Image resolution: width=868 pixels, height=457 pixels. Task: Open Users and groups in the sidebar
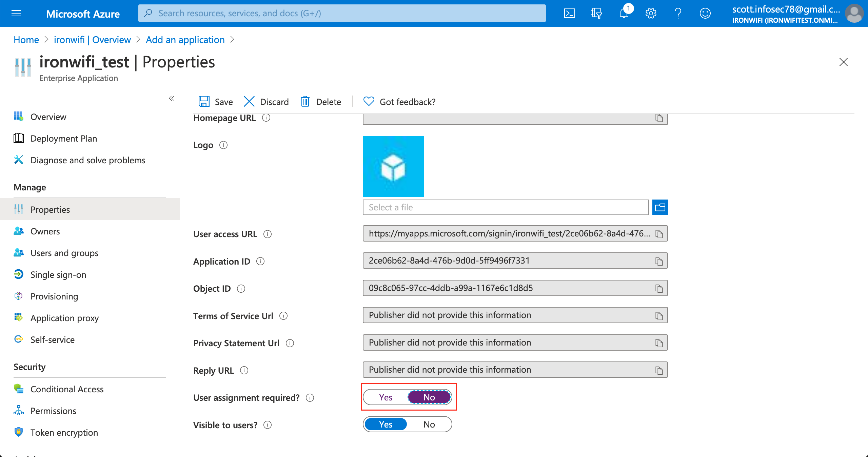pos(64,253)
